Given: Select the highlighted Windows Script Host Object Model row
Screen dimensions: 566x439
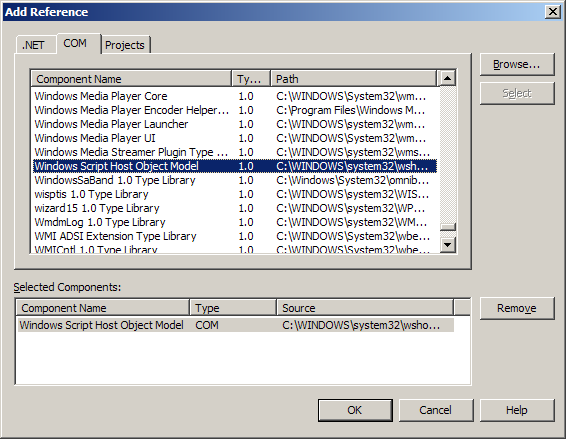Looking at the screenshot, I should 235,166.
